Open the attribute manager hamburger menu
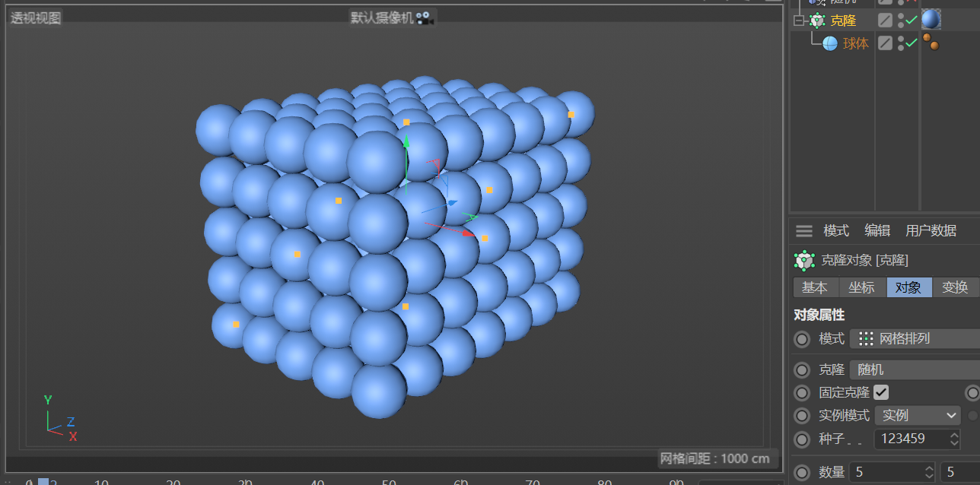 coord(804,230)
